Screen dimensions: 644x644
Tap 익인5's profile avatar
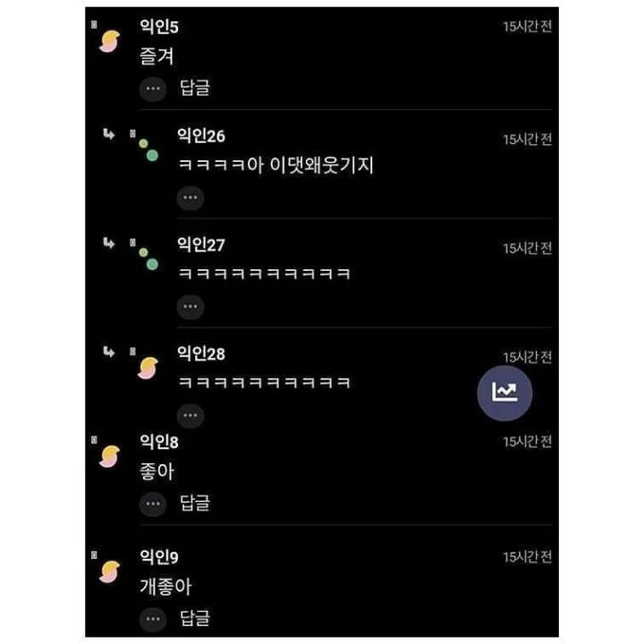109,41
